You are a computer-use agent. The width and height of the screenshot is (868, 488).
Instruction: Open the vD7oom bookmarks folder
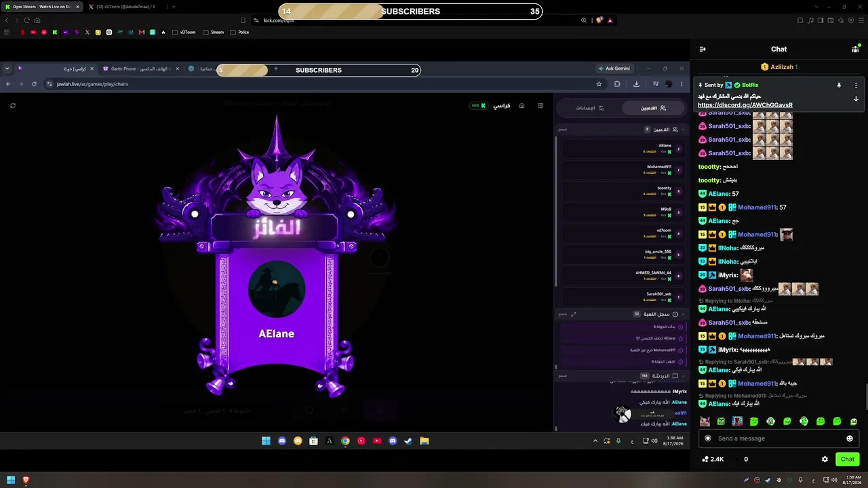pyautogui.click(x=184, y=32)
